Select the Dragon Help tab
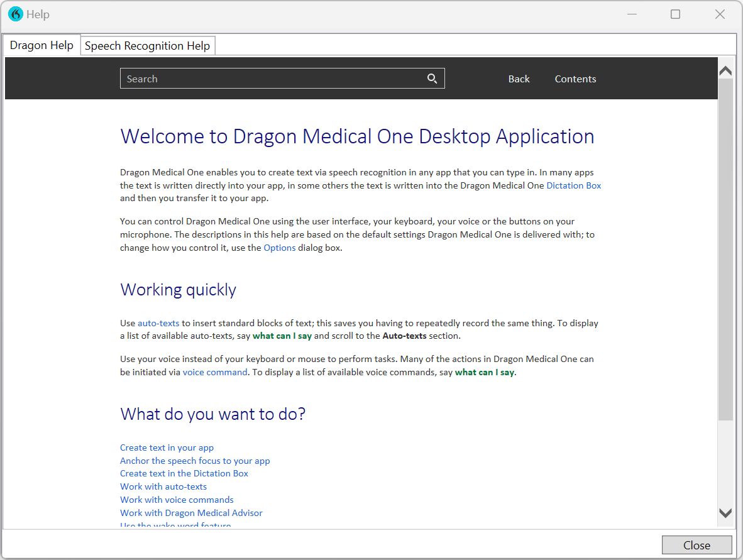Screen dimensions: 743x560 pyautogui.click(x=41, y=45)
